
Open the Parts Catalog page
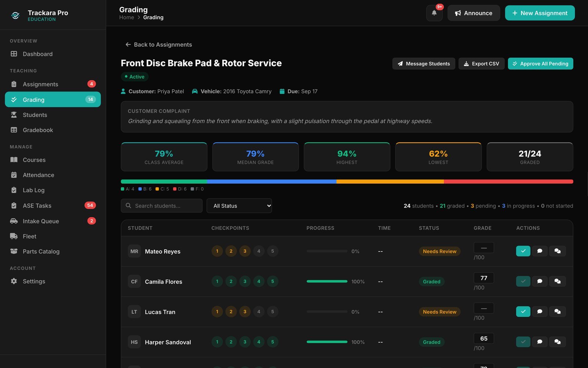coord(53,251)
